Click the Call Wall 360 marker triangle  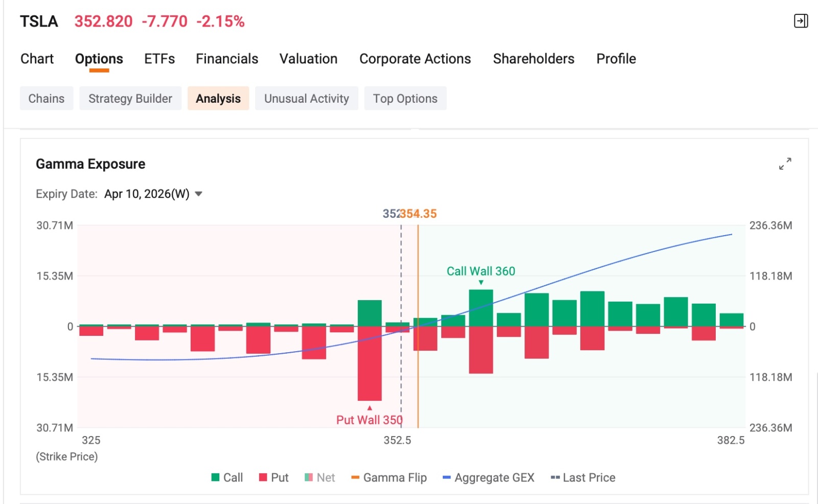click(481, 283)
